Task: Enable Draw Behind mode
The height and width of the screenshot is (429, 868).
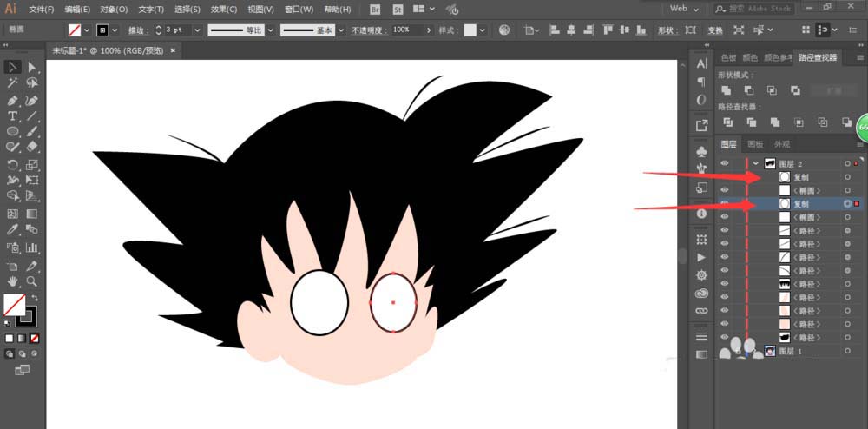Action: point(22,353)
